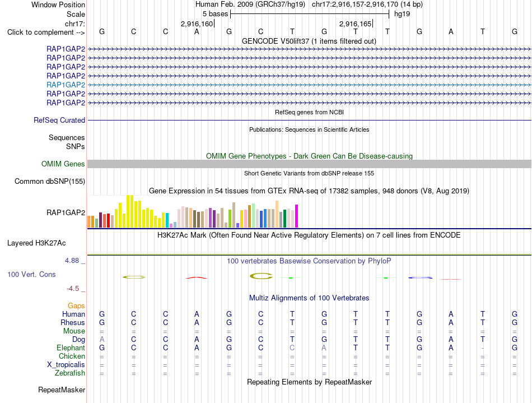Image resolution: width=532 pixels, height=403 pixels.
Task: Click the Human species label
Action: click(73, 314)
